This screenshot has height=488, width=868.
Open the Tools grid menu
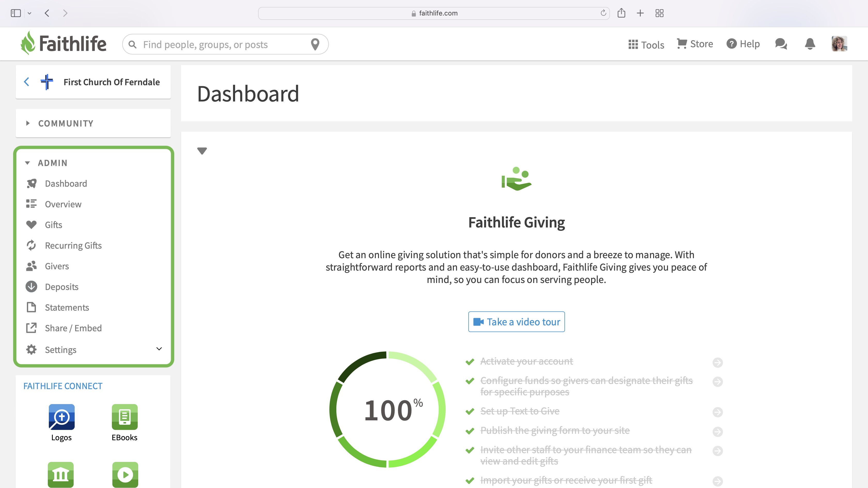[x=646, y=44]
